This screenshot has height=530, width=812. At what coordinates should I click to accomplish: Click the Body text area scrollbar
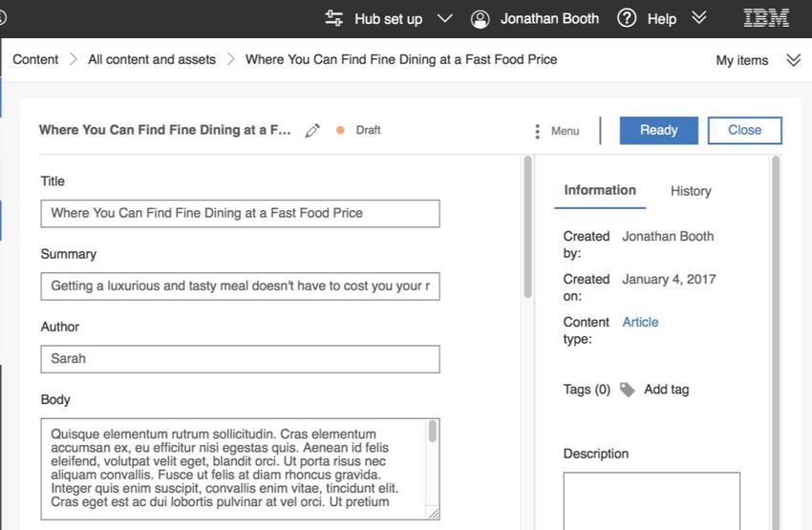click(433, 431)
